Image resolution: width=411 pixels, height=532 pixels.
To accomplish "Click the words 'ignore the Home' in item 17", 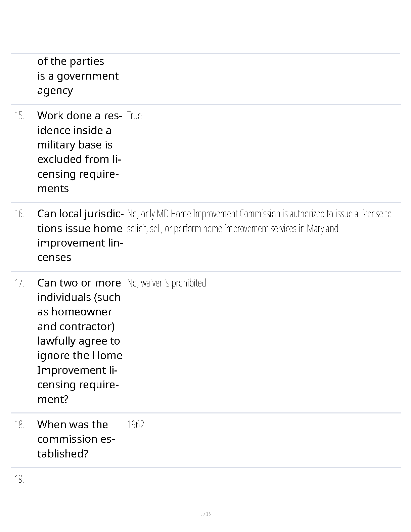I will [80, 355].
